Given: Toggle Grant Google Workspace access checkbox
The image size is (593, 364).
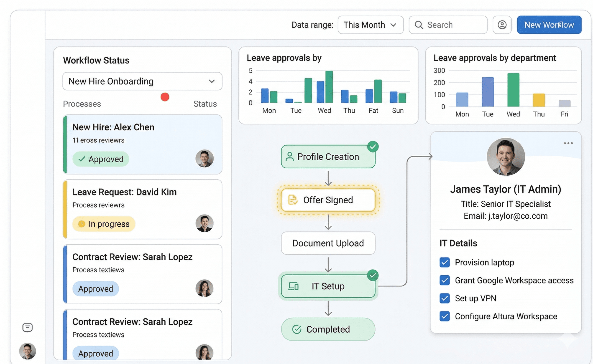Looking at the screenshot, I should [x=444, y=280].
